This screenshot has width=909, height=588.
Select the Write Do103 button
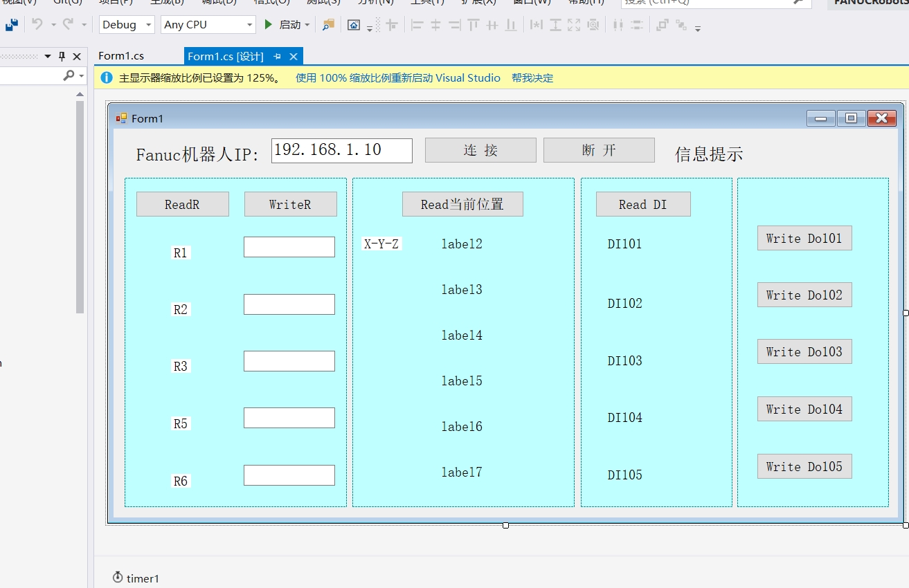(804, 351)
